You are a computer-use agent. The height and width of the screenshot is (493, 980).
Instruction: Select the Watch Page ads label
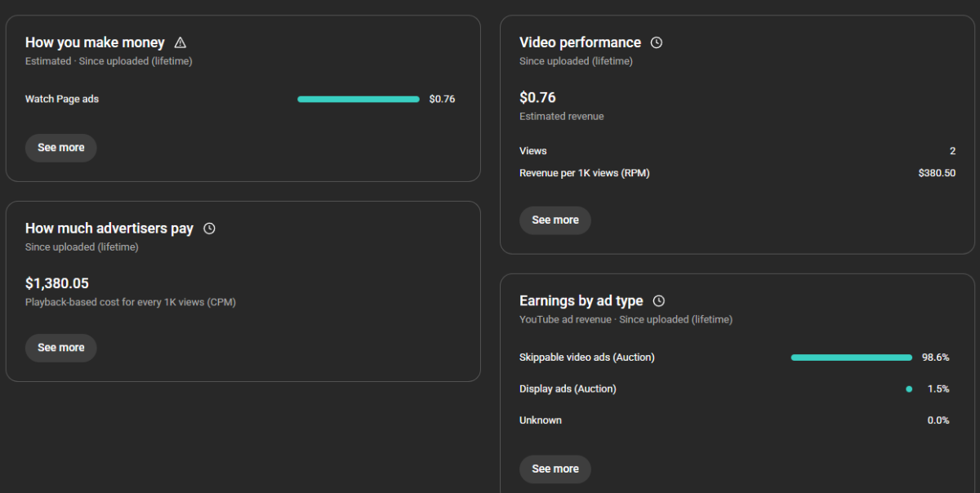click(62, 100)
